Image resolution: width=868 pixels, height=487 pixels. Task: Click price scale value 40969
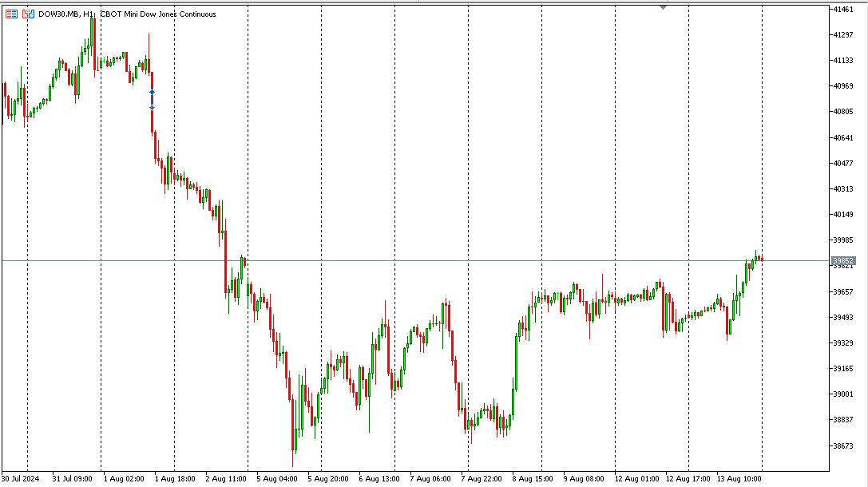pyautogui.click(x=843, y=85)
